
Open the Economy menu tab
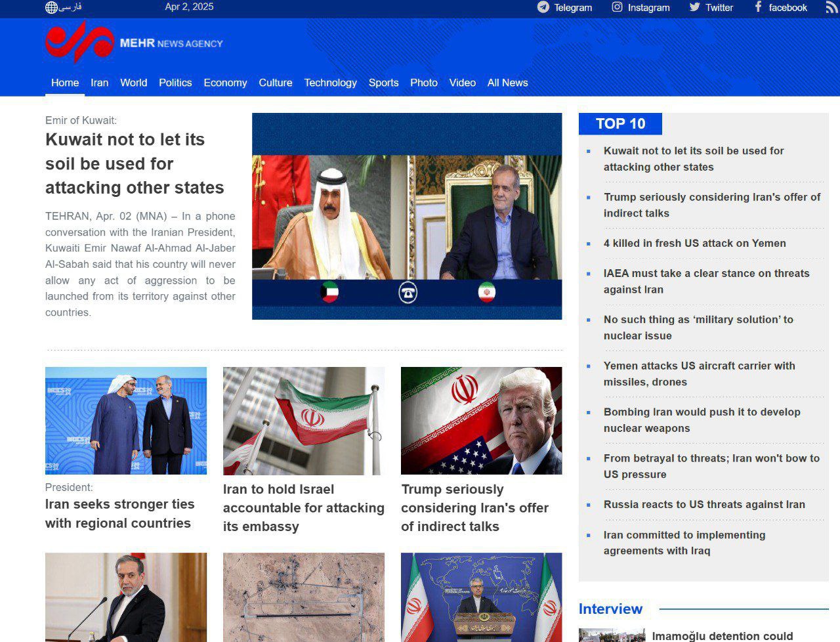(x=225, y=83)
